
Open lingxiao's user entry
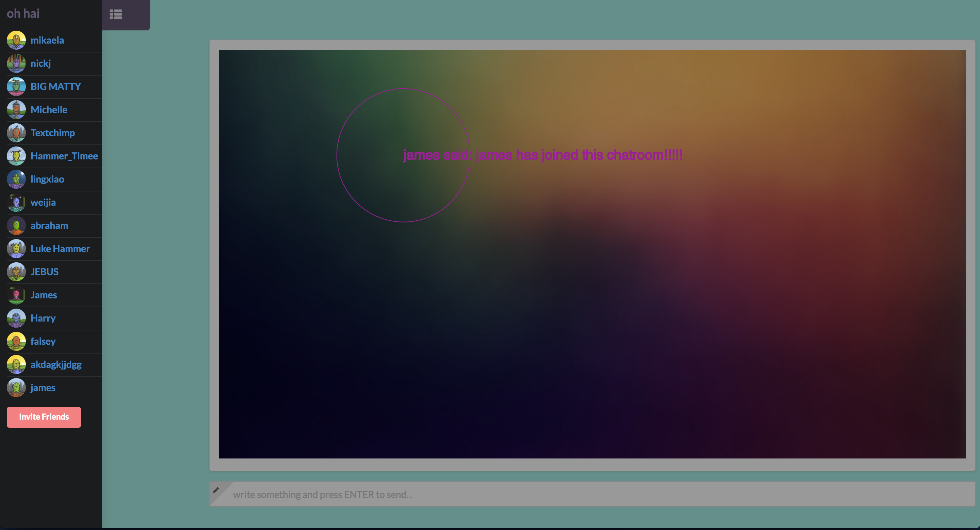[x=47, y=179]
